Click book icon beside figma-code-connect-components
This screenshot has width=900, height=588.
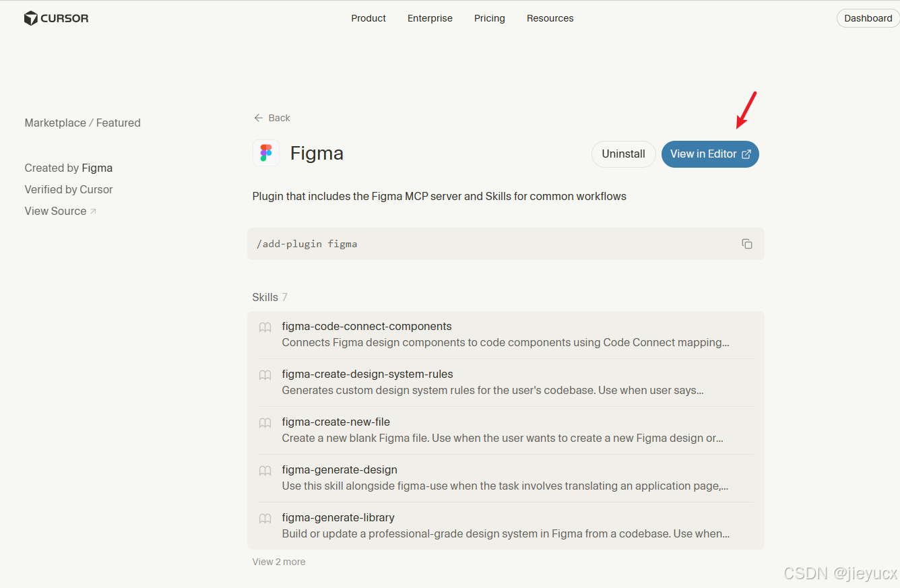coord(265,327)
